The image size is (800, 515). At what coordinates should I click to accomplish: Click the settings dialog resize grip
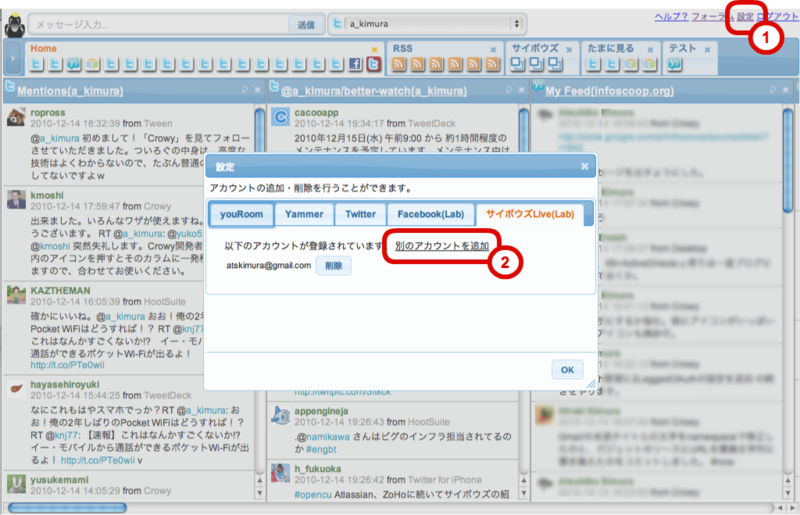pyautogui.click(x=591, y=383)
